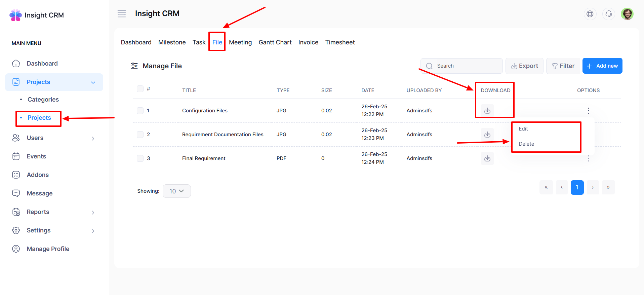
Task: Toggle the select-all header checkbox
Action: click(x=140, y=89)
